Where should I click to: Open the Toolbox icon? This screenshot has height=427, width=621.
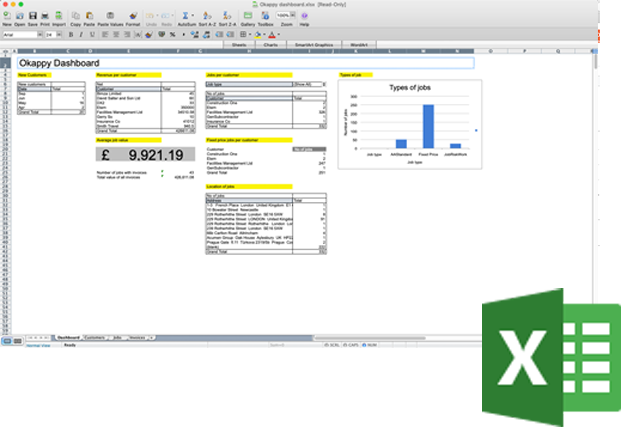(265, 16)
